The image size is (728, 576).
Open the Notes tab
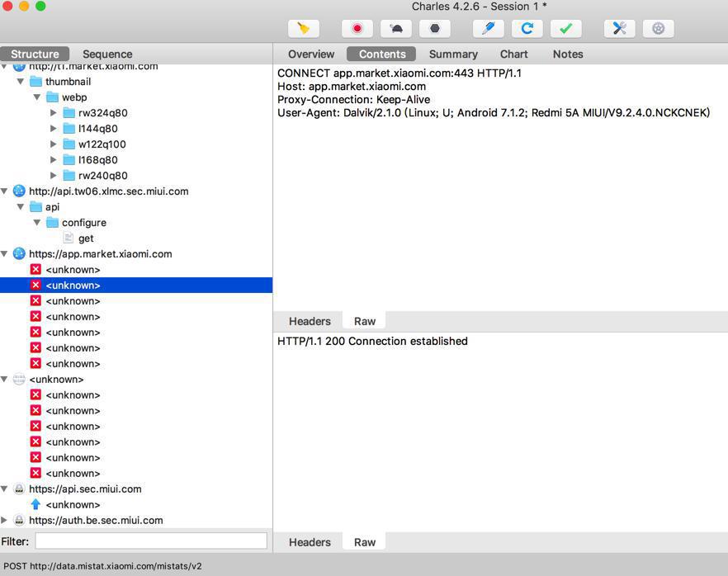pos(568,54)
